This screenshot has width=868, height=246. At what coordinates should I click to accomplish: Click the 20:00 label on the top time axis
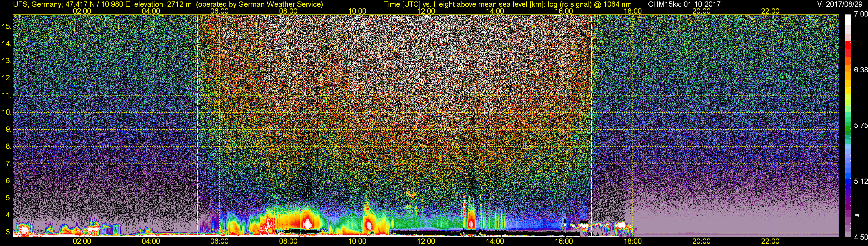(x=702, y=11)
